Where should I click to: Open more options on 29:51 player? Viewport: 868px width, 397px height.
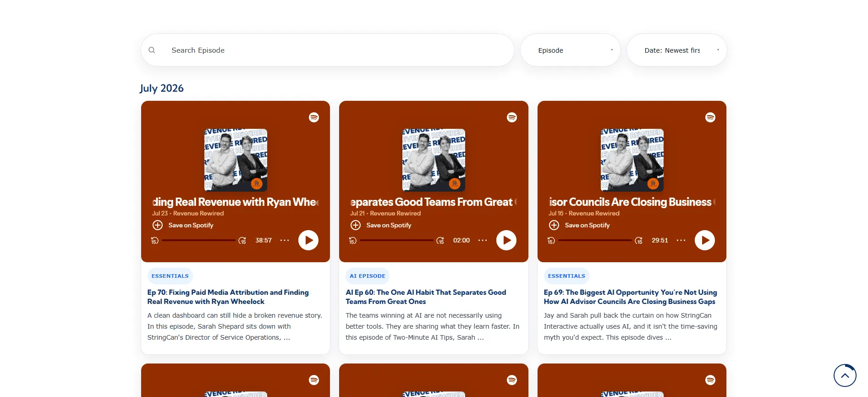681,240
